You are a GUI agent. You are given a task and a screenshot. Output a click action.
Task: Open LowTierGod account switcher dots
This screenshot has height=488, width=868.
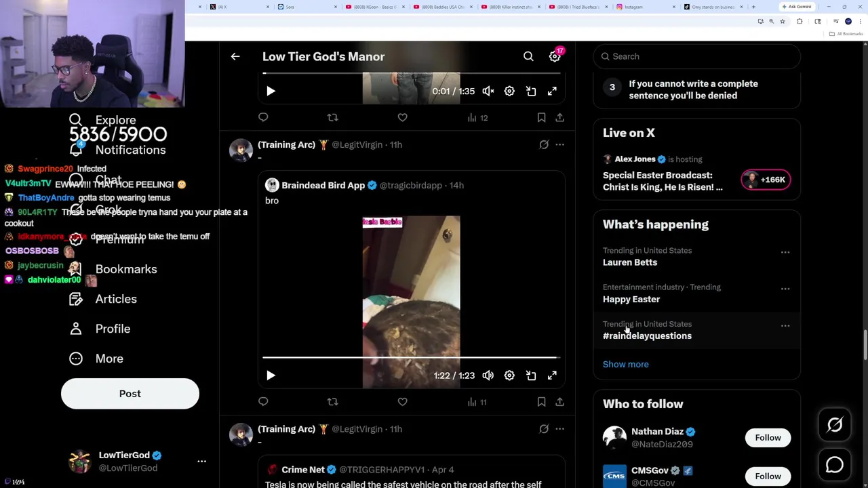pos(201,462)
